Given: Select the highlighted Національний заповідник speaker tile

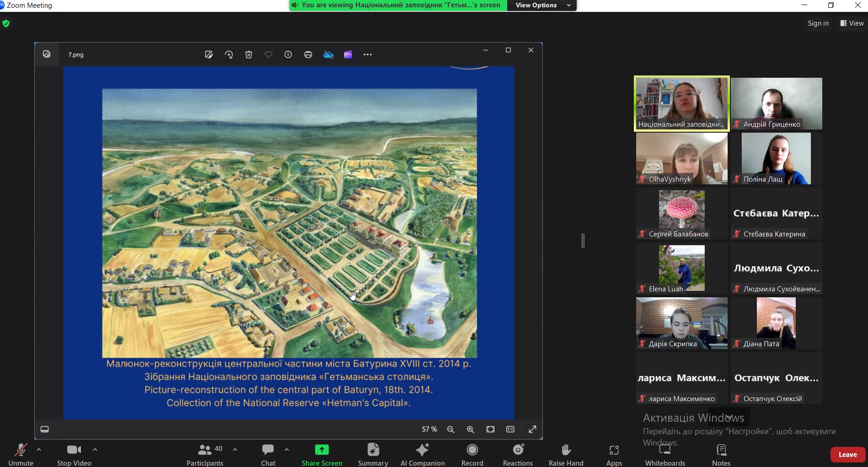Looking at the screenshot, I should pyautogui.click(x=681, y=103).
